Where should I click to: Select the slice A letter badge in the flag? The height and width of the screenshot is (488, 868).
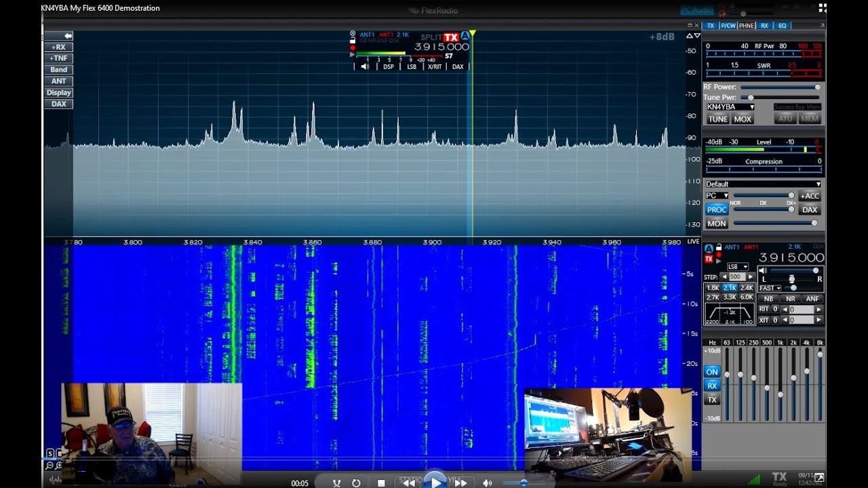[x=465, y=36]
